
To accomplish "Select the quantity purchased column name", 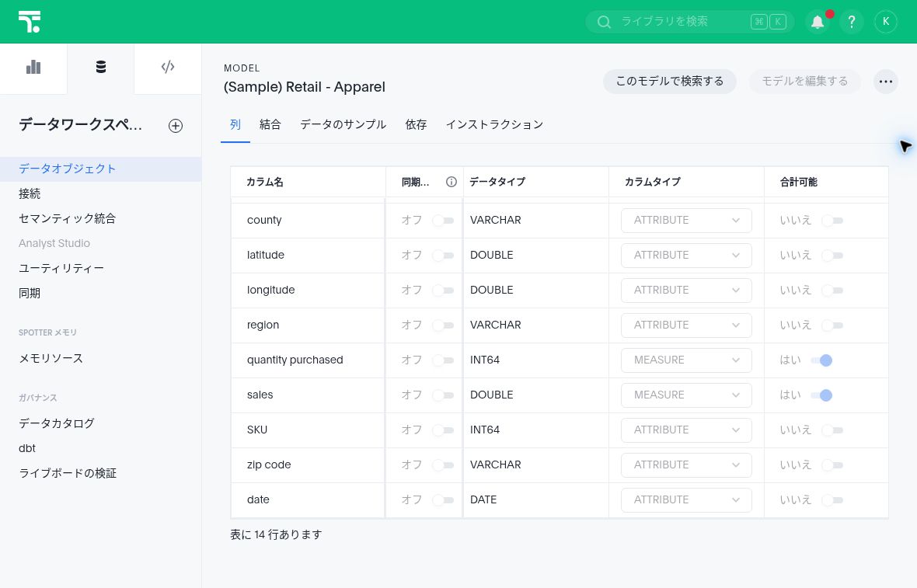I will 295,360.
